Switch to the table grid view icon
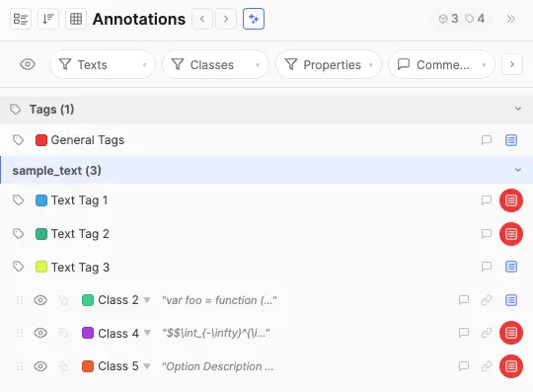This screenshot has width=533, height=392. click(76, 19)
